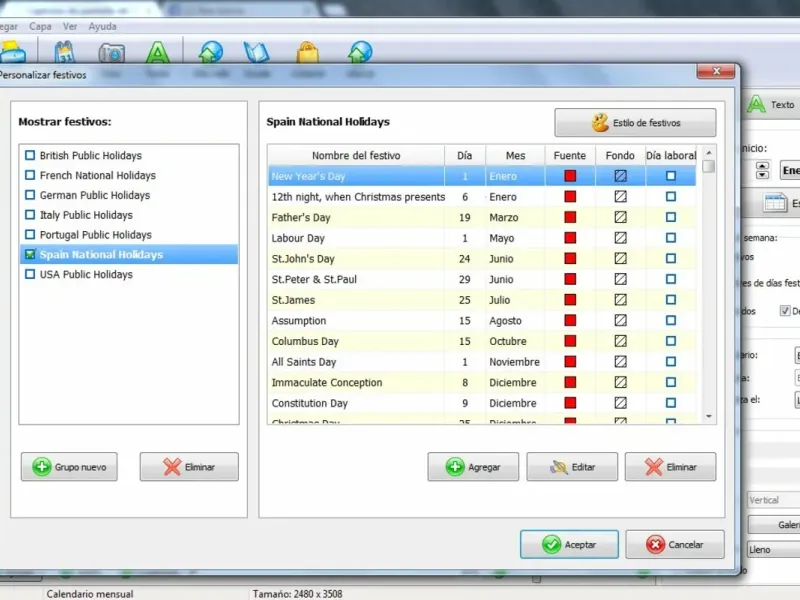The width and height of the screenshot is (800, 600).
Task: Click the Texto tab in the main window
Action: pos(773,105)
